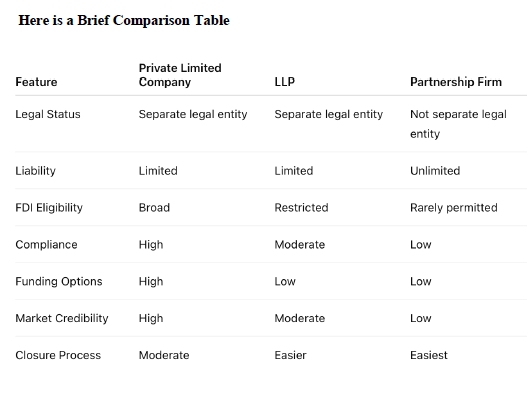
Task: Select the 'Rarely permitted' cell
Action: [454, 208]
